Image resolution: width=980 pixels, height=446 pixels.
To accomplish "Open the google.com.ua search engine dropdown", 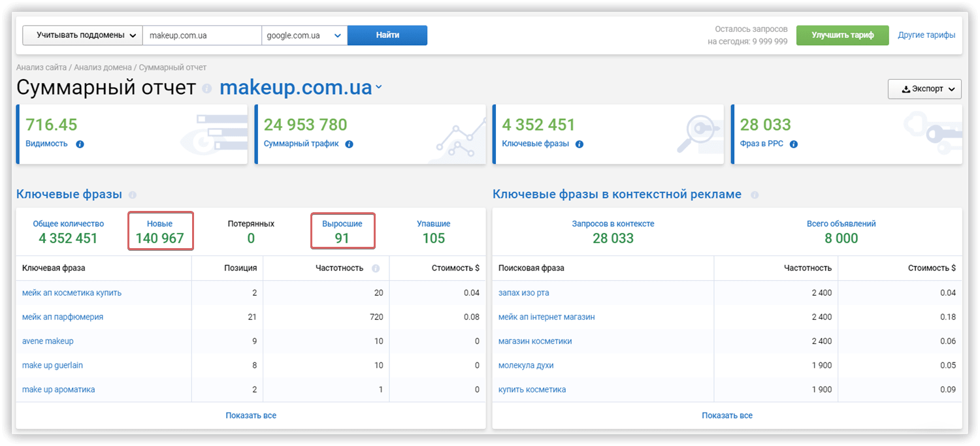I will click(x=304, y=35).
